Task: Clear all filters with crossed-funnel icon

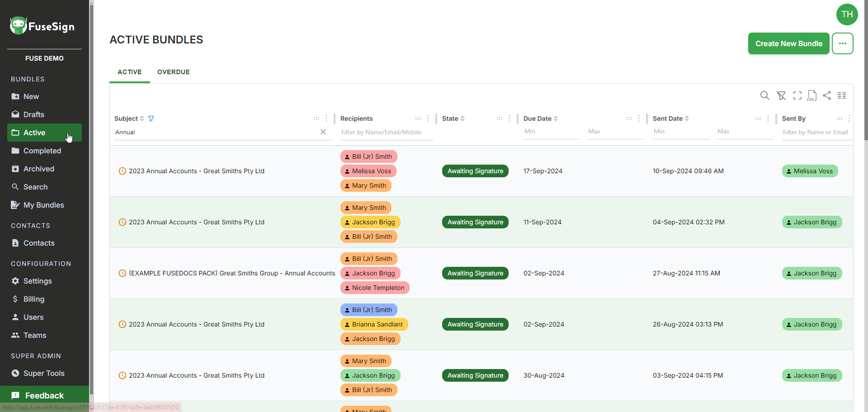Action: pos(781,95)
